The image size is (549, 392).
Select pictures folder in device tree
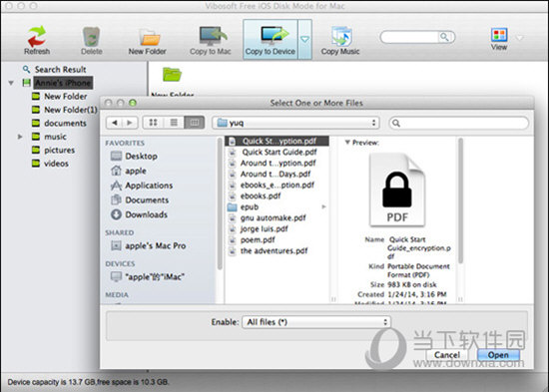[59, 151]
